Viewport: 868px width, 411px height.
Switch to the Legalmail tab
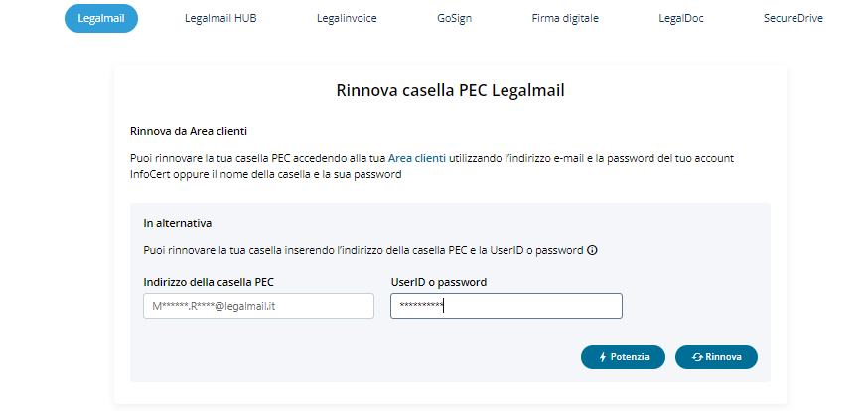click(x=100, y=18)
